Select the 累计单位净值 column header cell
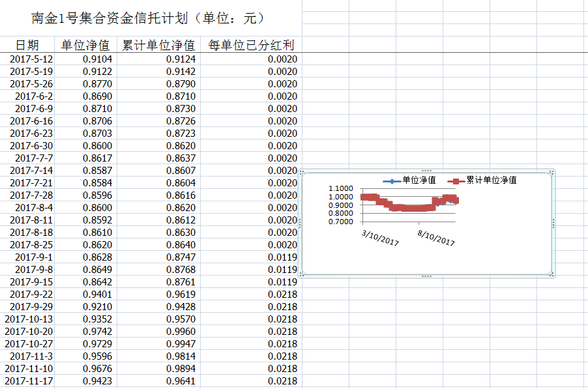This screenshot has height=389, width=588. pyautogui.click(x=158, y=45)
